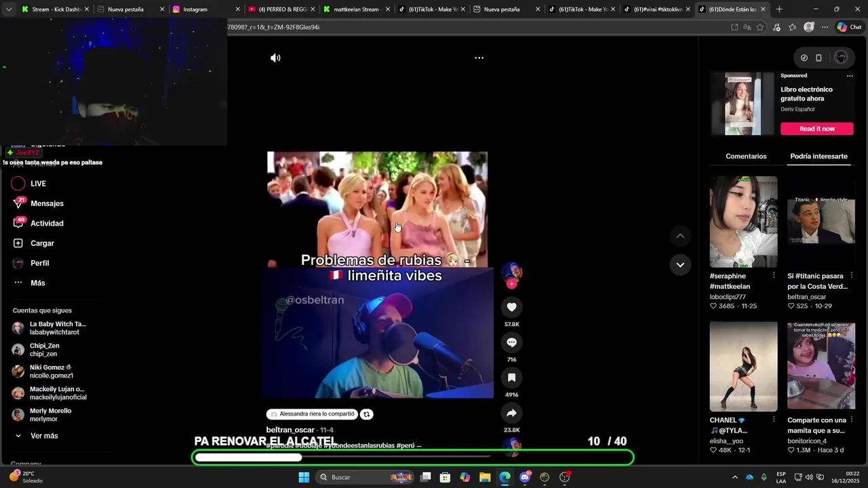Click the Read it now button
Viewport: 868px width, 488px height.
(816, 129)
